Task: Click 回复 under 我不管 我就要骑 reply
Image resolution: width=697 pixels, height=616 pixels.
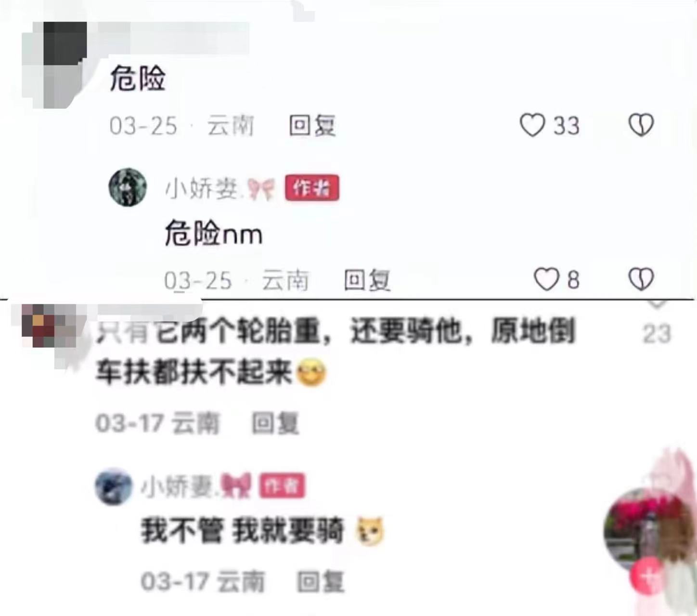Action: (x=320, y=581)
